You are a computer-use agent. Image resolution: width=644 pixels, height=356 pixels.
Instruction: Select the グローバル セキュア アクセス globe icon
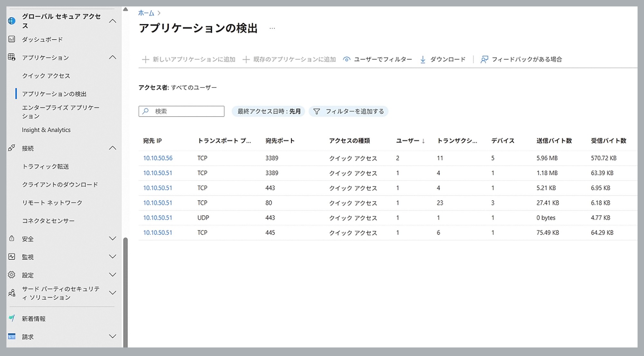(x=12, y=21)
